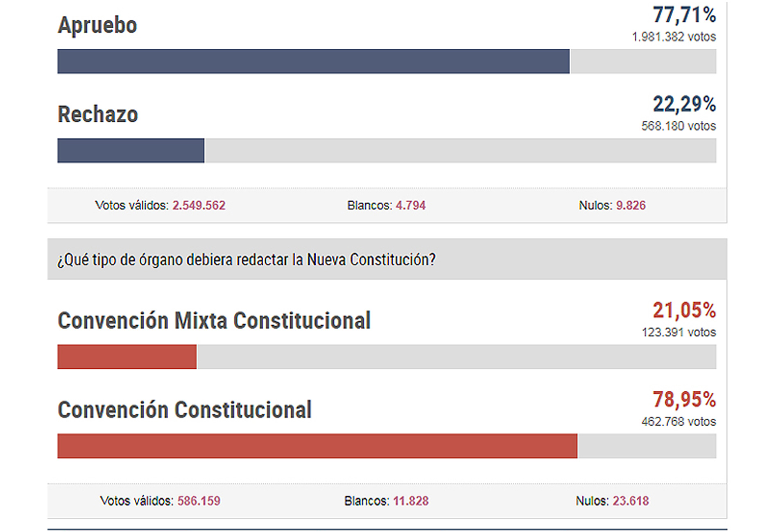778x532 pixels.
Task: Click the Convención Mixta red progress bar
Action: pyautogui.click(x=127, y=357)
